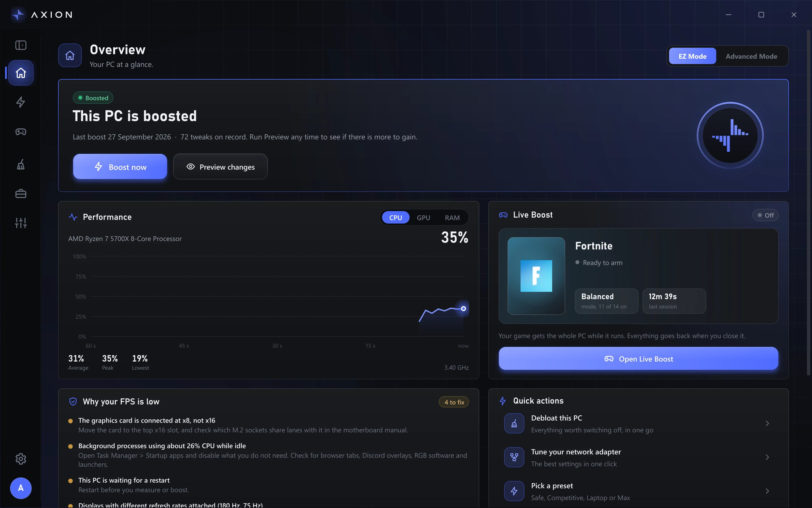812x508 pixels.
Task: Click the network adapter icon
Action: 514,457
